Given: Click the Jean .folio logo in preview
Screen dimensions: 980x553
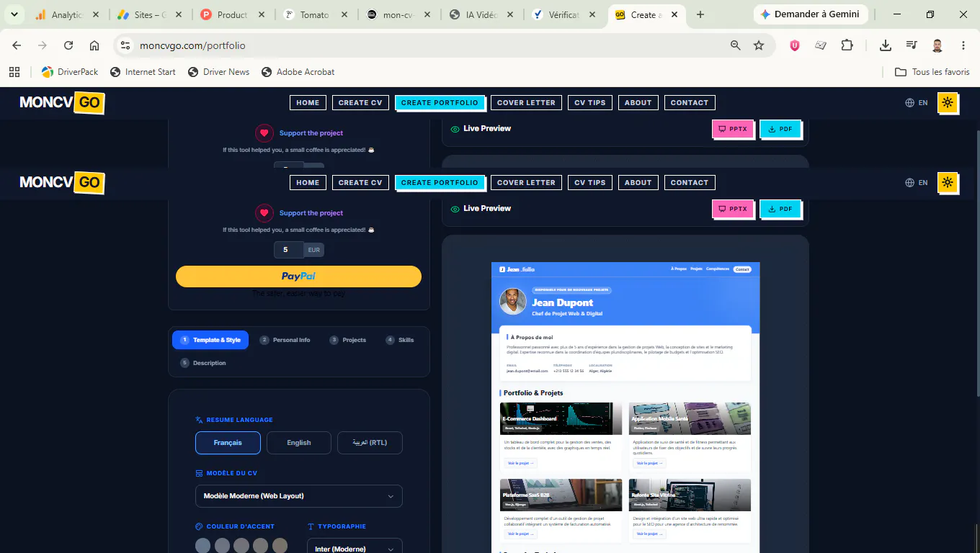Looking at the screenshot, I should point(517,269).
